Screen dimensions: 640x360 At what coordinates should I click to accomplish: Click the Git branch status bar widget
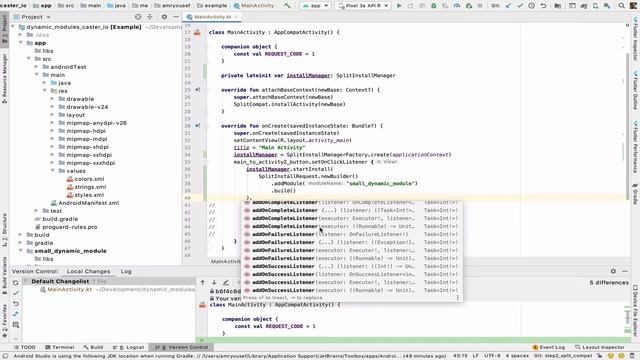[563, 356]
